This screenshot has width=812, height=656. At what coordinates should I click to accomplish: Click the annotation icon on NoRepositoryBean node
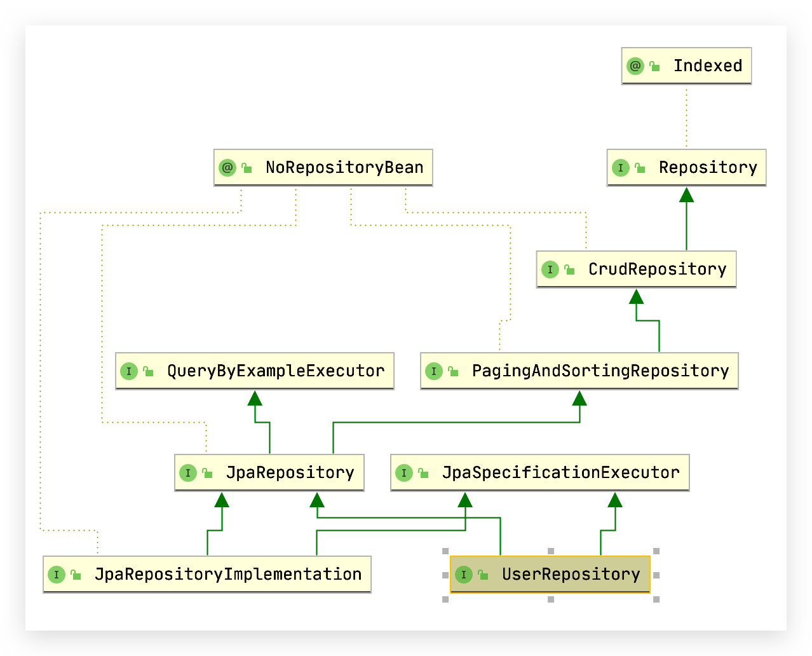click(227, 168)
